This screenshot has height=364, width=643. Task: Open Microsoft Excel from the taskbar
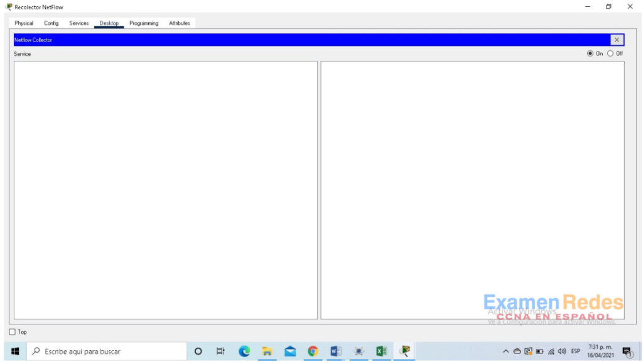point(381,351)
